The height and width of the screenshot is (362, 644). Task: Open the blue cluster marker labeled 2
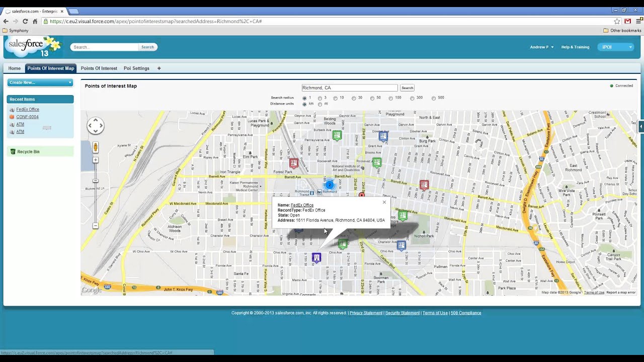point(330,185)
